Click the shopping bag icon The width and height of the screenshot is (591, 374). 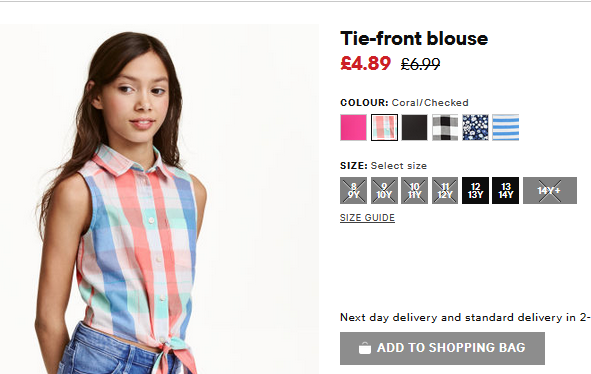pos(364,348)
